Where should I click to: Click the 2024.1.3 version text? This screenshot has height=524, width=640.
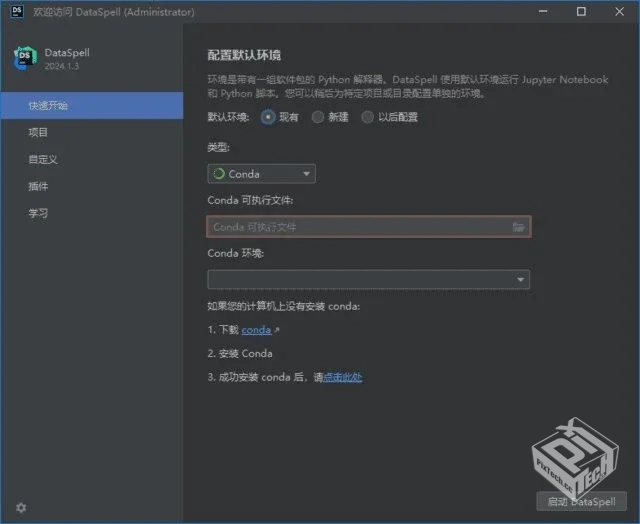(x=62, y=66)
